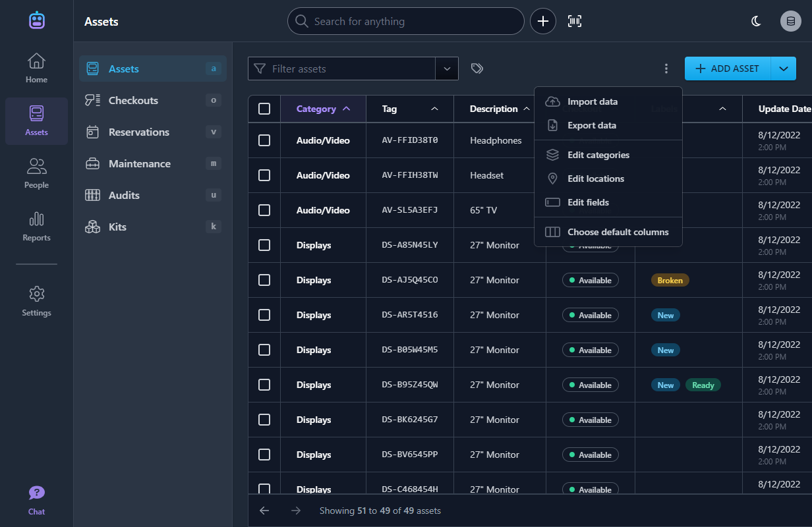Image resolution: width=812 pixels, height=527 pixels.
Task: Check the DS-BK6245G7 monitor row
Action: point(264,420)
